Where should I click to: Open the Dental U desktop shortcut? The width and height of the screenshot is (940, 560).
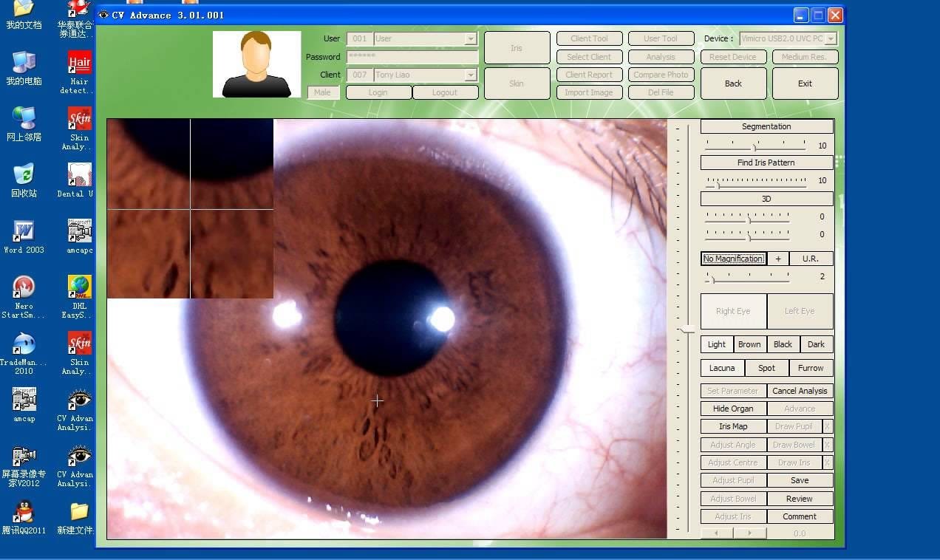(x=79, y=176)
